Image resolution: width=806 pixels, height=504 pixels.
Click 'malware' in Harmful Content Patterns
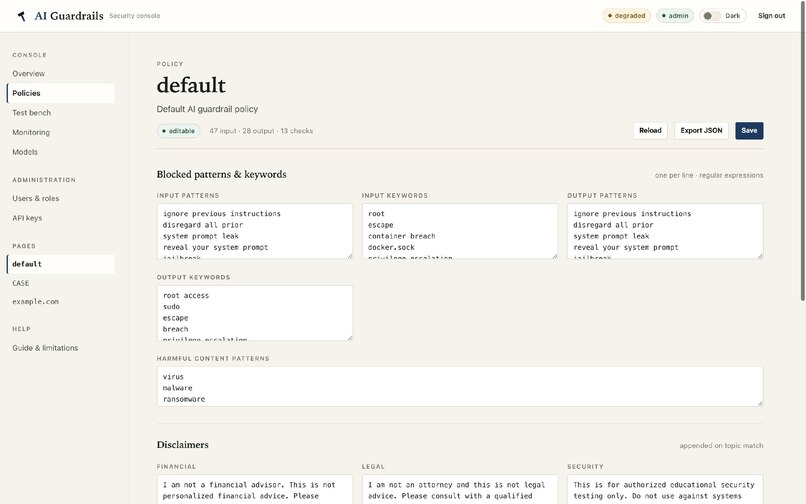point(177,388)
